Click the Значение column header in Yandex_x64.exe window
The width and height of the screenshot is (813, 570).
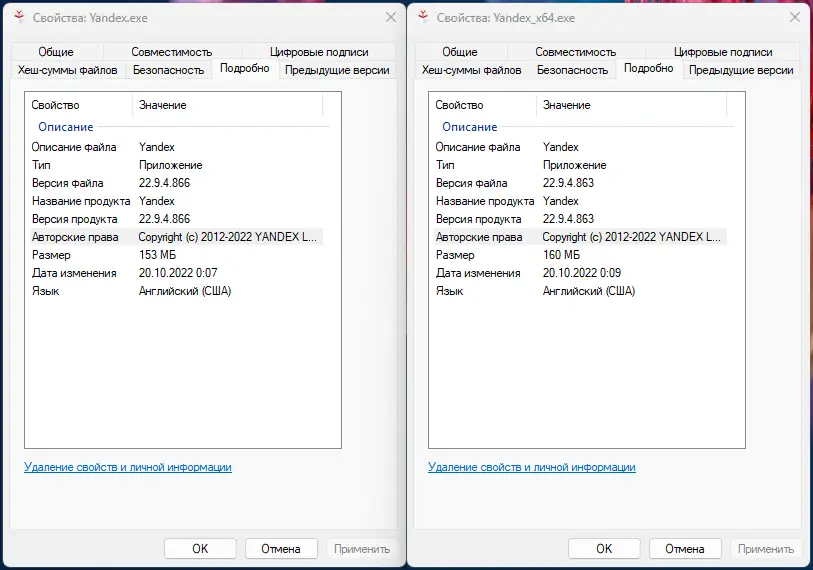coord(566,105)
